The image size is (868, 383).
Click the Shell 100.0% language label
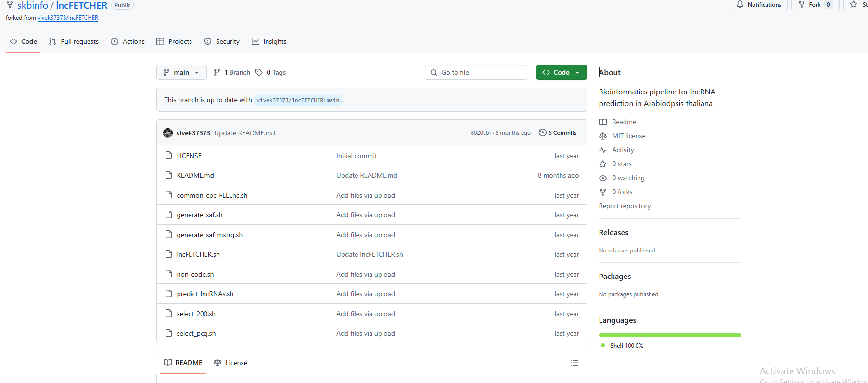click(x=626, y=346)
